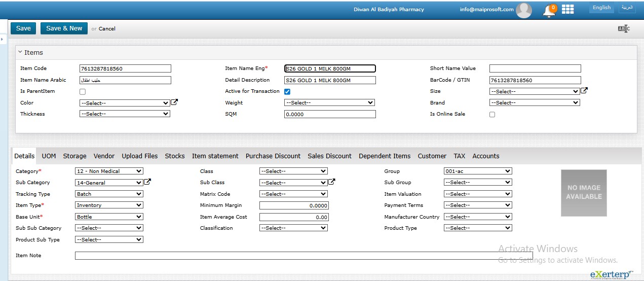
Task: Open the Purchase Discount tab
Action: tap(273, 156)
